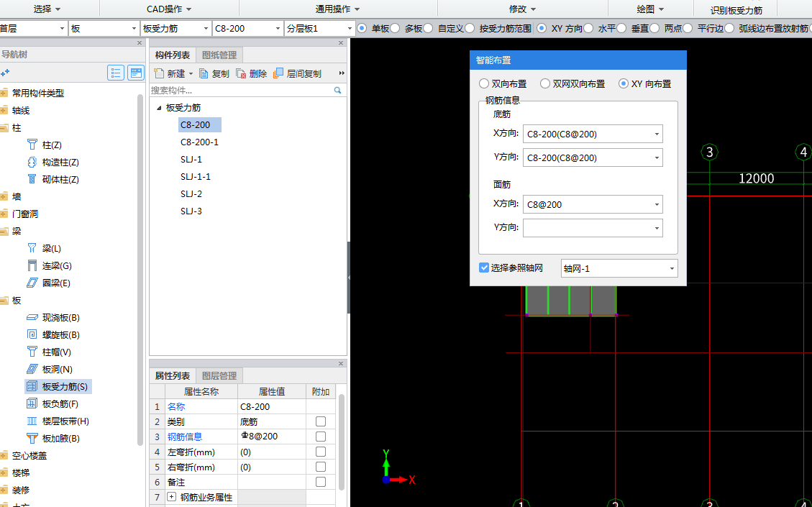Click the add icon under 导航树

pyautogui.click(x=5, y=73)
